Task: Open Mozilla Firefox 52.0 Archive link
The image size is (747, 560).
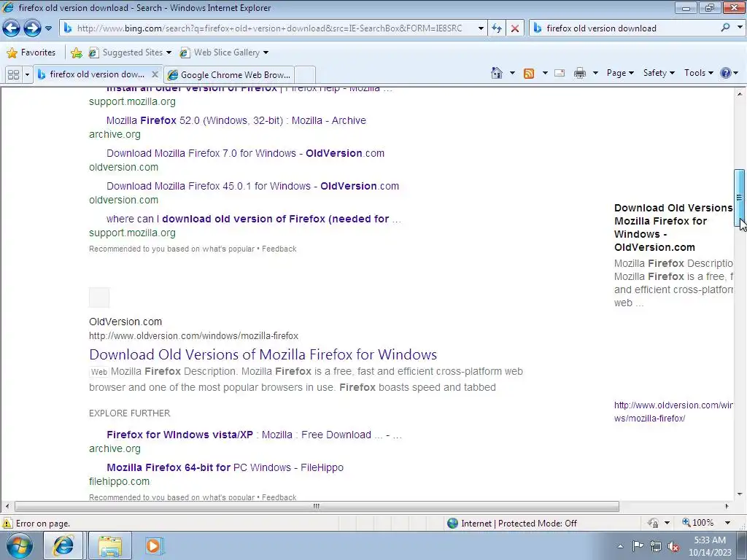Action: pos(236,120)
